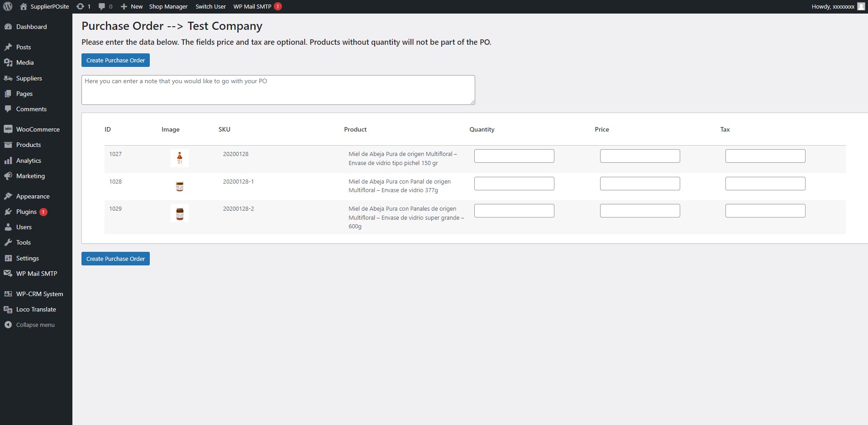868x425 pixels.
Task: Click the WordPress logo icon in admin bar
Action: tap(8, 6)
